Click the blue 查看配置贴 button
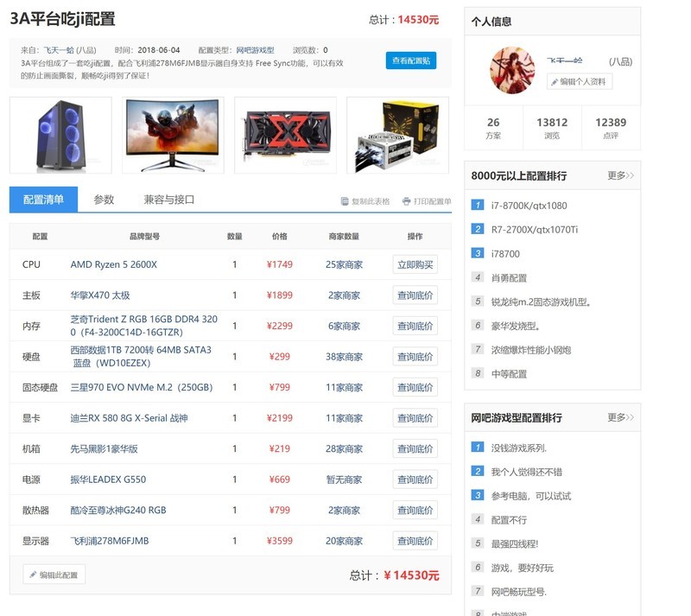 (x=411, y=60)
